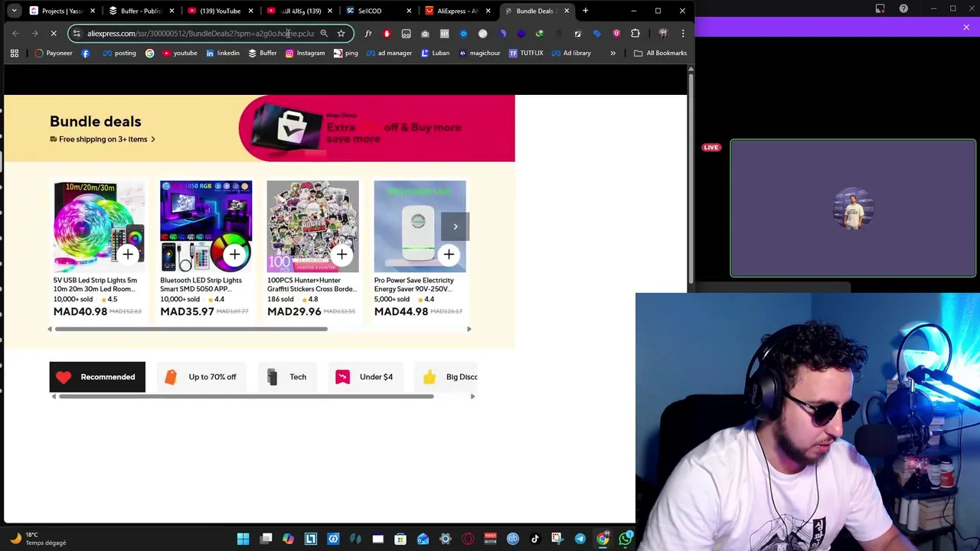
Task: Add the 5V USB Led Strip Lights to bundle
Action: click(x=128, y=254)
